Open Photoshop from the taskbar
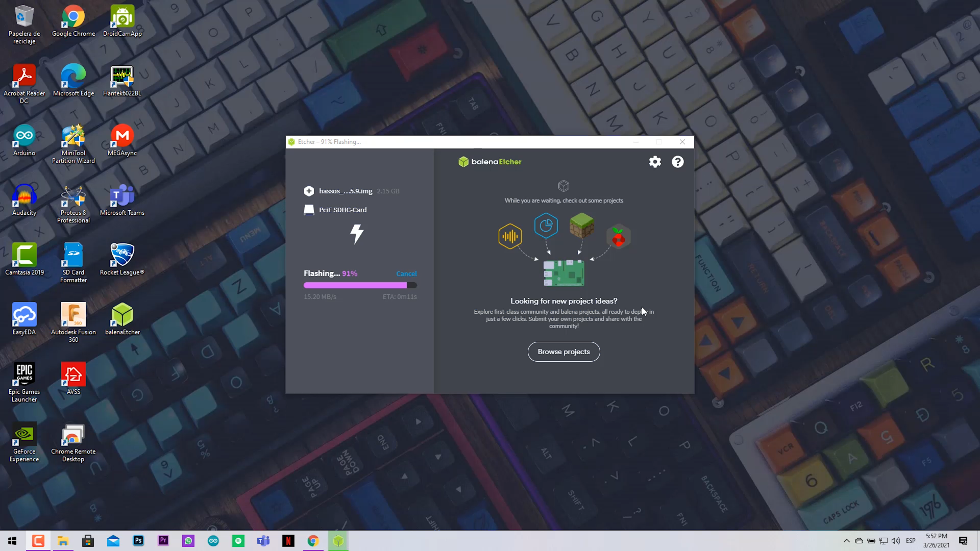This screenshot has height=551, width=980. tap(138, 541)
